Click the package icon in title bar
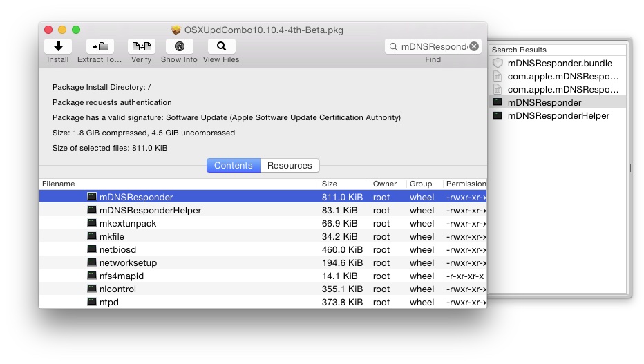The image size is (644, 364). click(x=176, y=30)
